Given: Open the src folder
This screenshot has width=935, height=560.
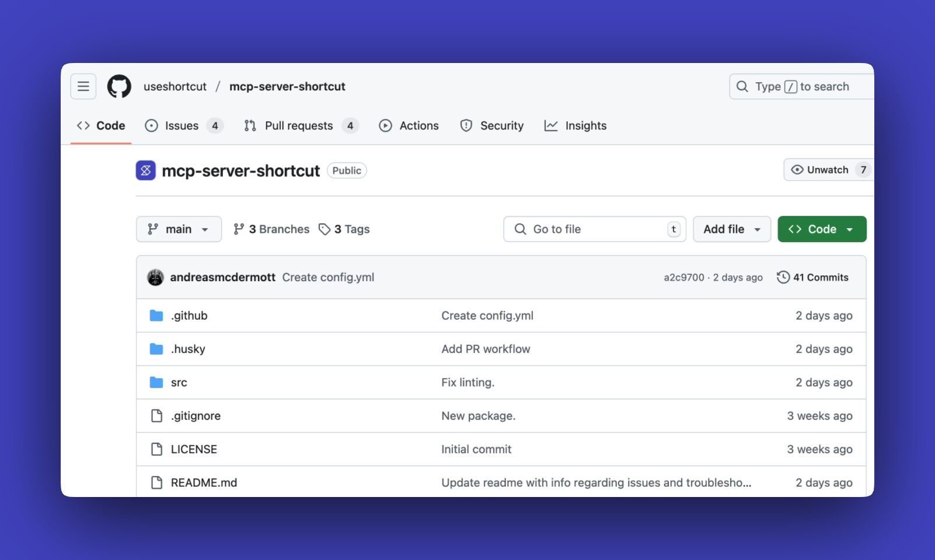Looking at the screenshot, I should [x=179, y=383].
